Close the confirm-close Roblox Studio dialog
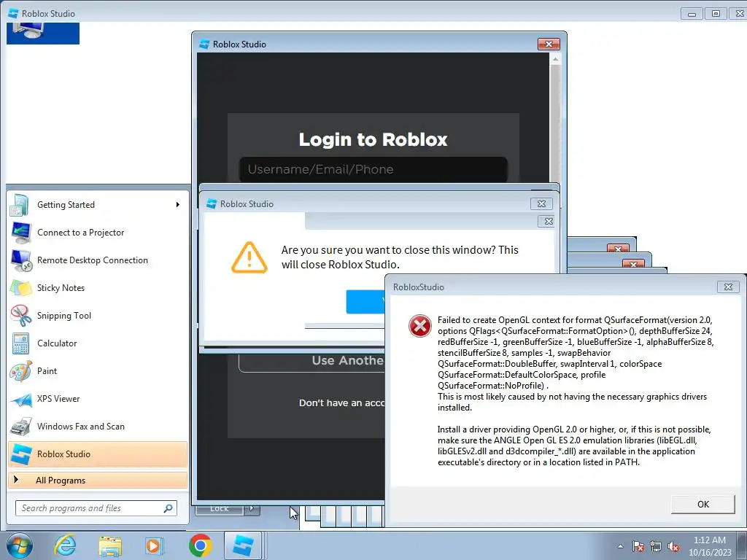 (x=542, y=204)
